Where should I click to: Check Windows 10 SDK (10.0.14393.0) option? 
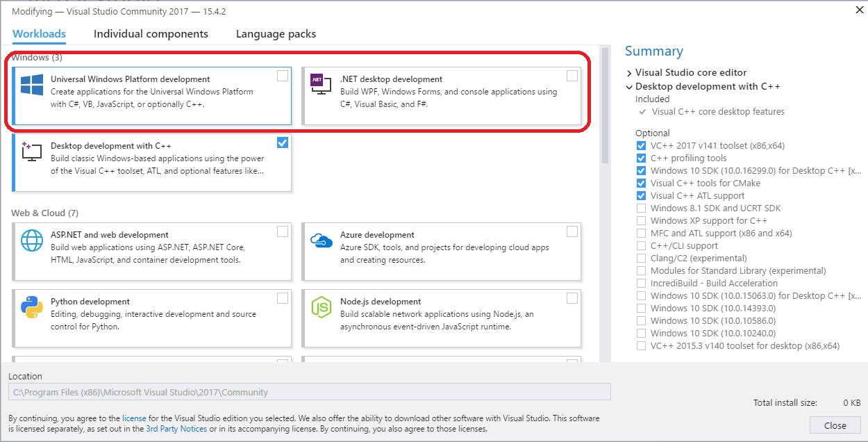[641, 309]
